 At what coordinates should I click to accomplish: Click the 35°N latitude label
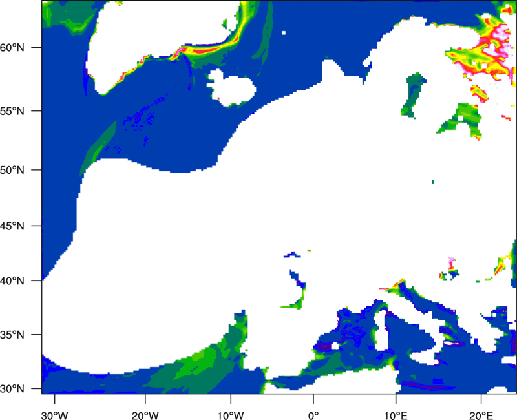pyautogui.click(x=12, y=335)
